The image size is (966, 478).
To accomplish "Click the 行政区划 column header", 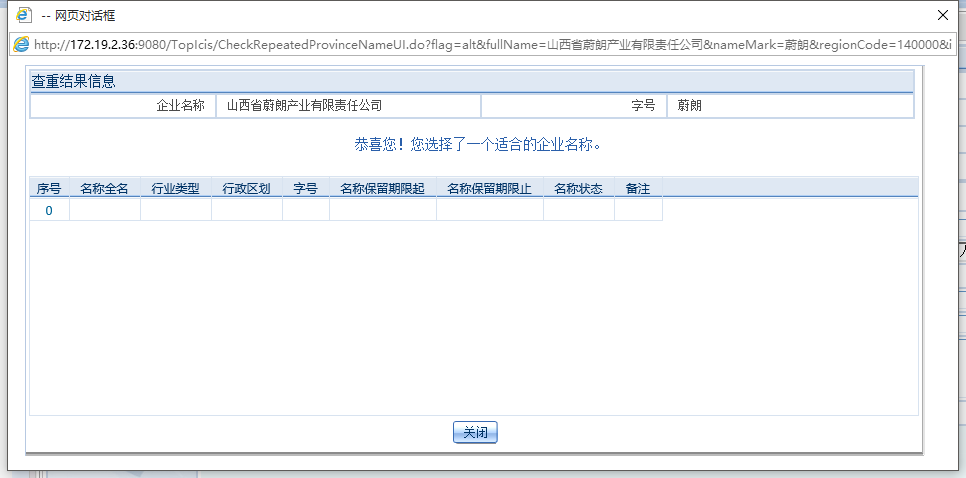I will pos(246,188).
